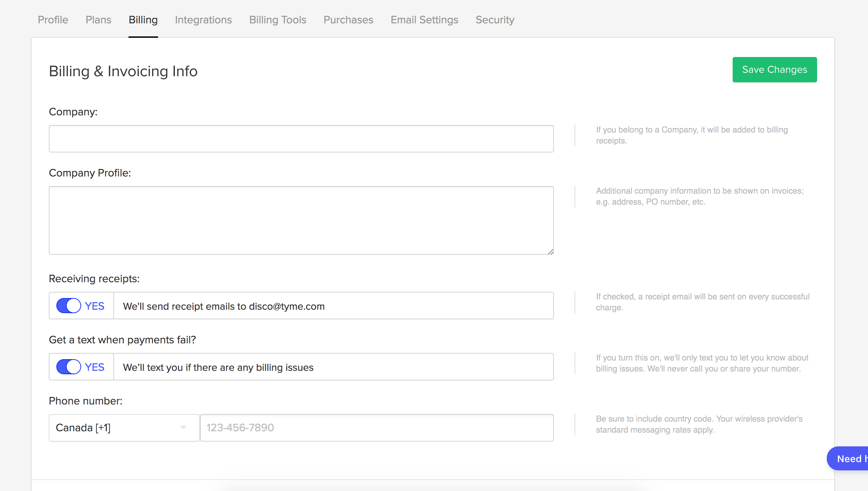Expand the country dropdown arrow
The image size is (868, 491).
pyautogui.click(x=183, y=428)
